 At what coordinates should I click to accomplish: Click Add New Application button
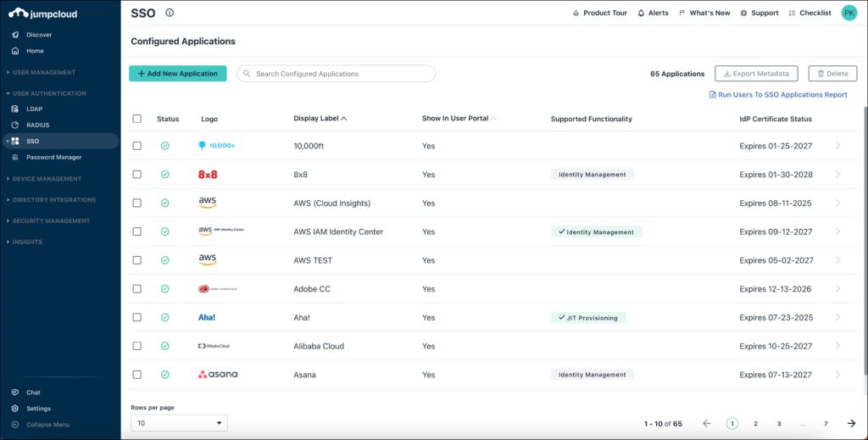click(x=177, y=74)
